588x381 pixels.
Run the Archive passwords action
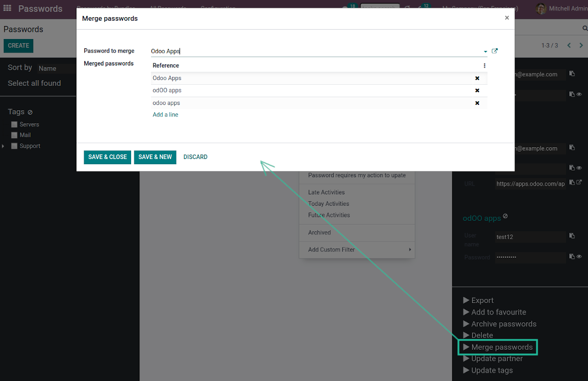tap(500, 324)
